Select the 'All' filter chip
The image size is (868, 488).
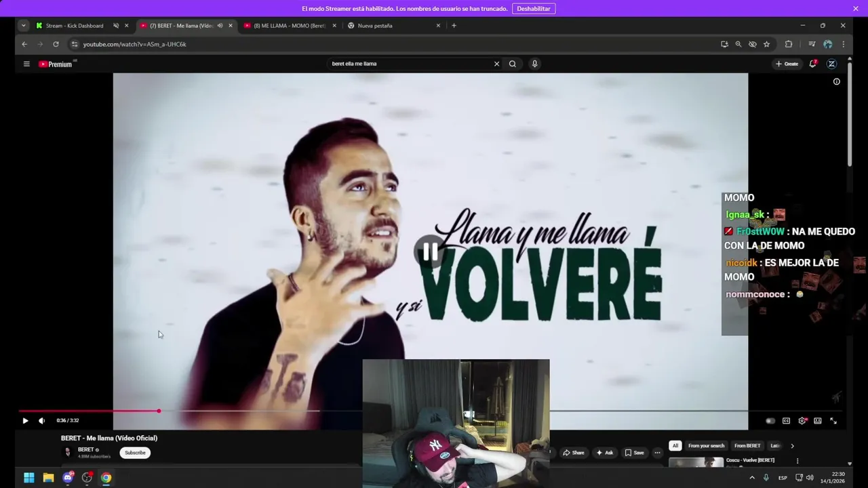click(675, 446)
